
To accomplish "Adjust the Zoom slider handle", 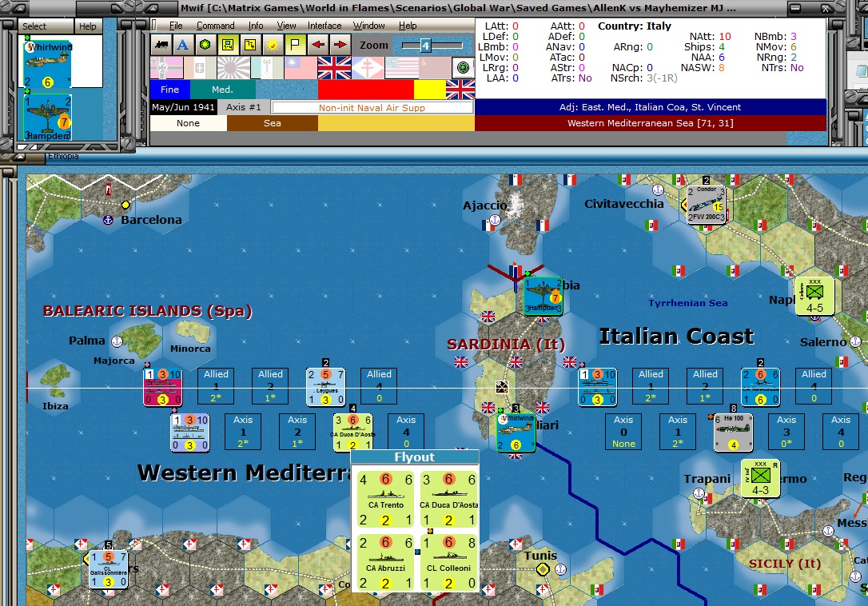I will (425, 46).
